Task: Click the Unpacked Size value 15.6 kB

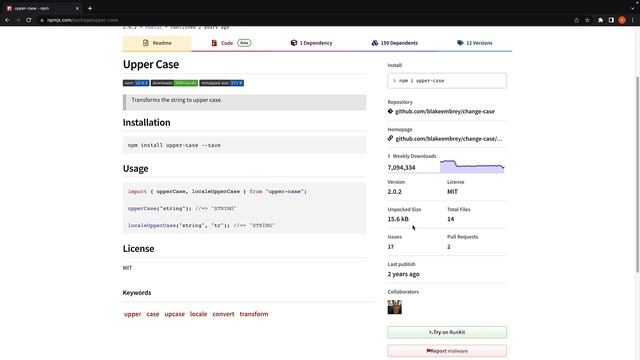Action: (x=398, y=219)
